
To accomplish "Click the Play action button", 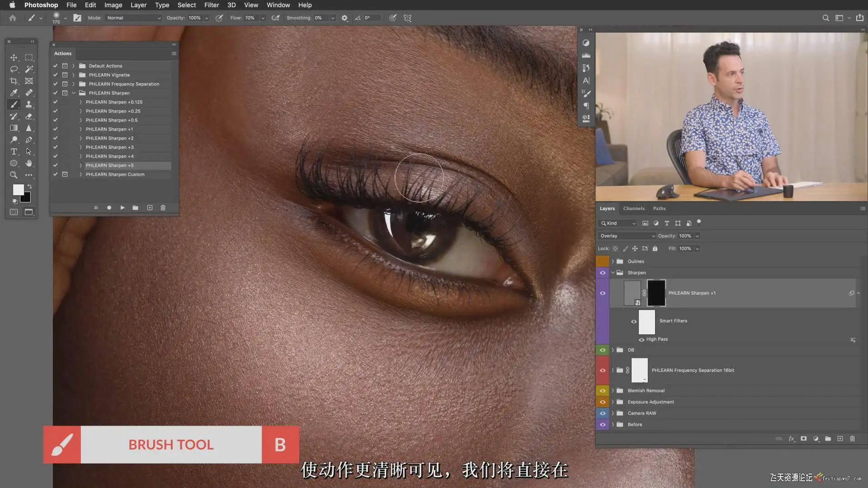I will [x=122, y=207].
